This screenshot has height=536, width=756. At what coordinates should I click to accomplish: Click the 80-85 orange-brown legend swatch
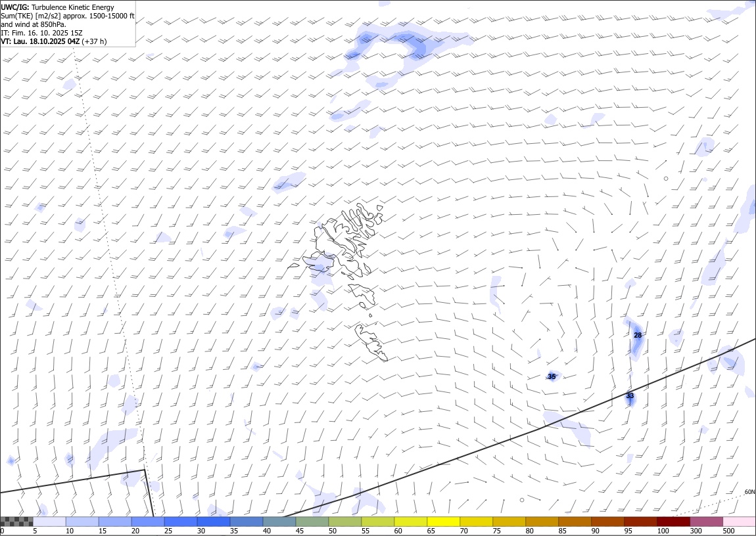pos(542,522)
